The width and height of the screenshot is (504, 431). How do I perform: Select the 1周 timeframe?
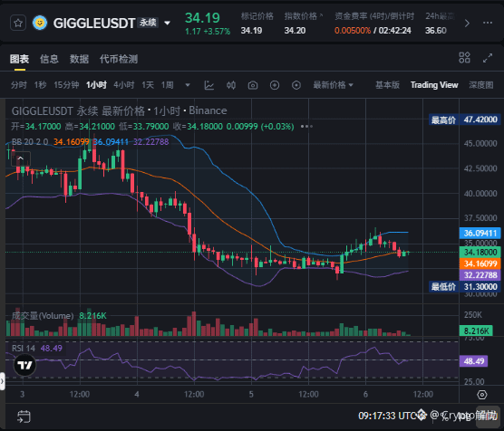pyautogui.click(x=167, y=85)
